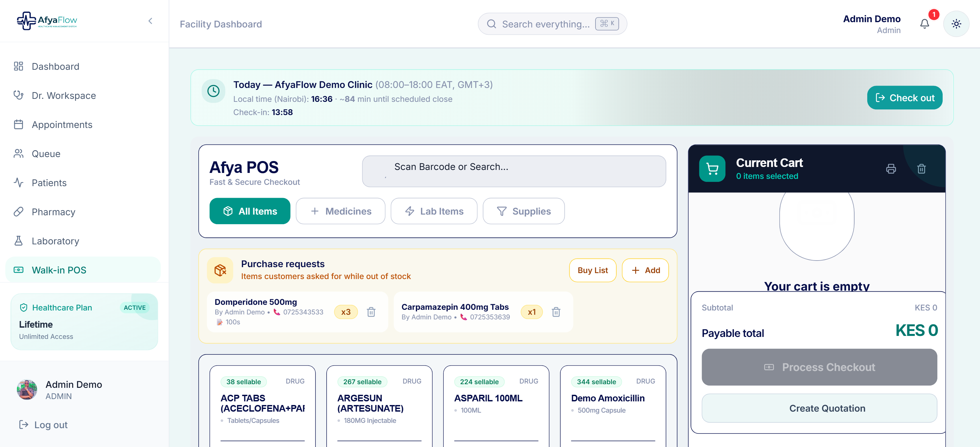This screenshot has height=447, width=980.
Task: Click the Process Checkout button
Action: (x=819, y=367)
